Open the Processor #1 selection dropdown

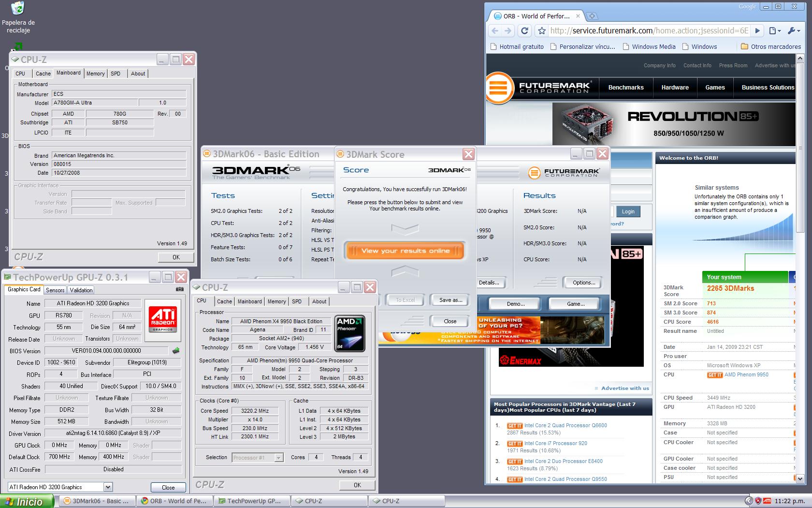278,458
